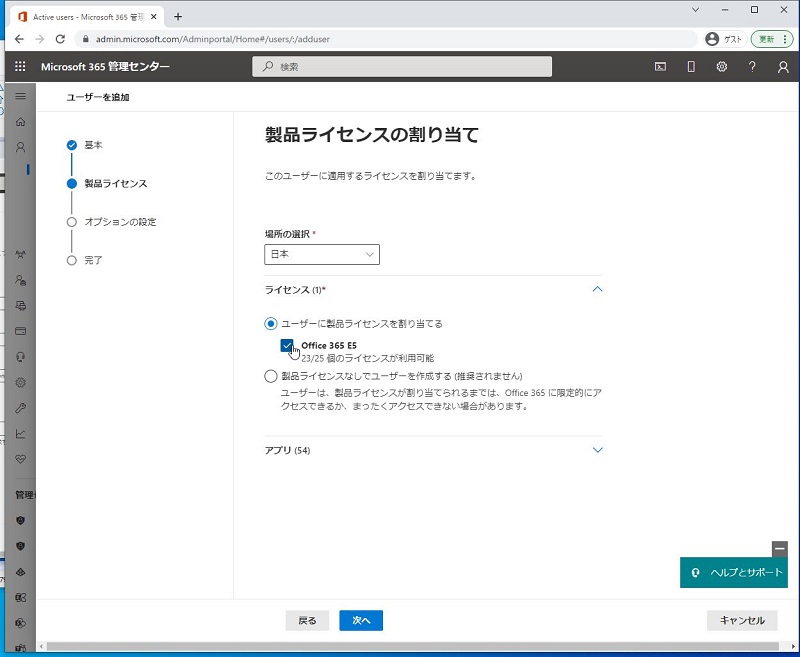Viewport: 800px width, 657px height.
Task: Open Chrome tab search chevron
Action: (x=695, y=10)
